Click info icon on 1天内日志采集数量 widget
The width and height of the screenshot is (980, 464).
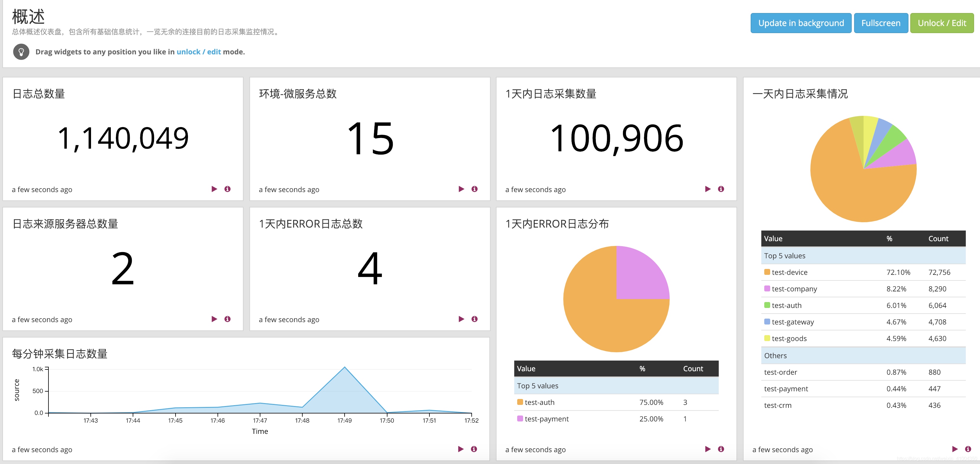pyautogui.click(x=721, y=189)
